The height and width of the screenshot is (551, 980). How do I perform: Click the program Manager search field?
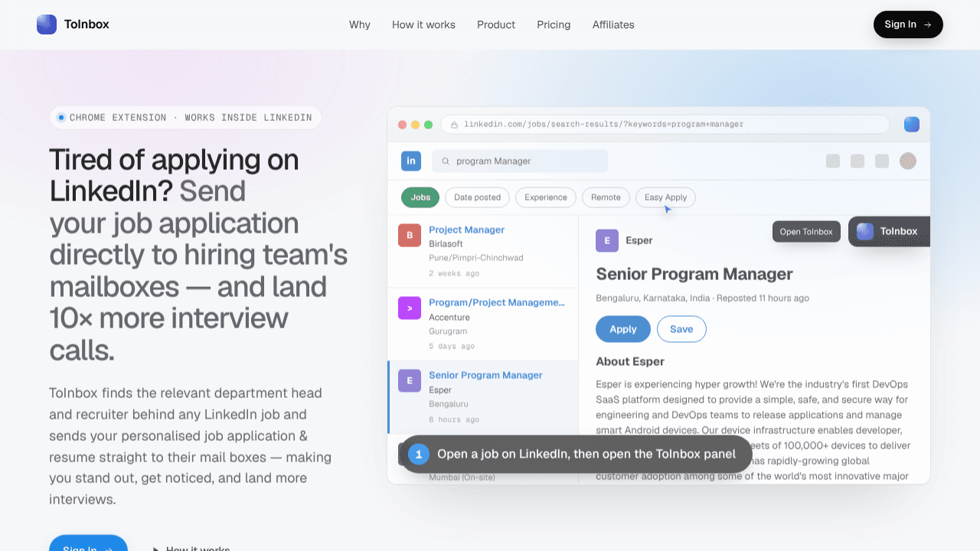(x=520, y=161)
